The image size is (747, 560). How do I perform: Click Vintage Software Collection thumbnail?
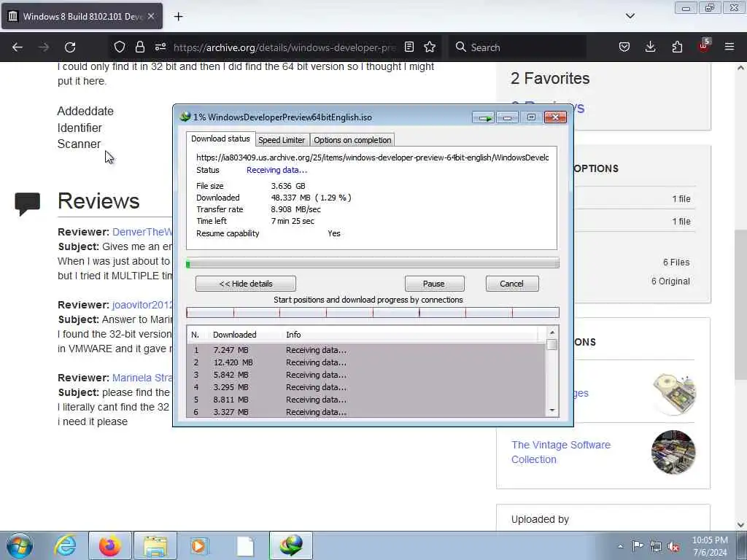(x=673, y=452)
